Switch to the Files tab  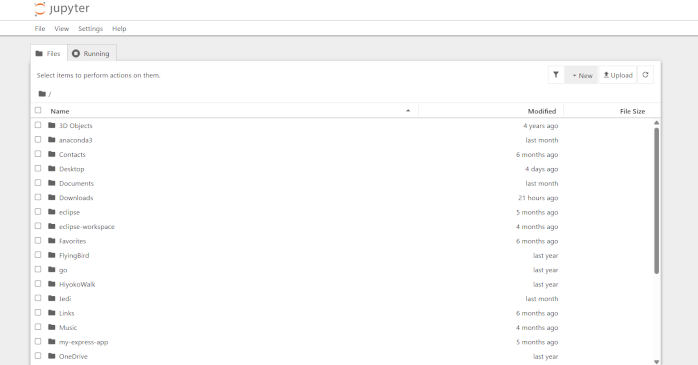pyautogui.click(x=49, y=53)
